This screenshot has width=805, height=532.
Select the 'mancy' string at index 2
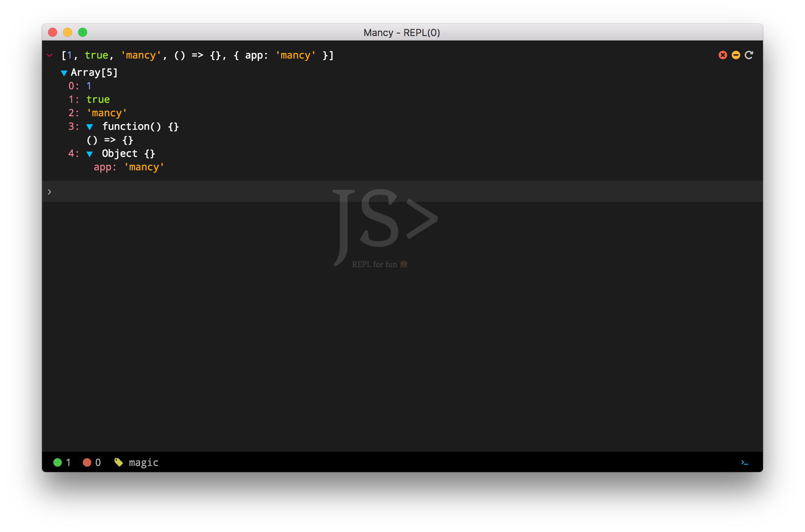tap(107, 113)
